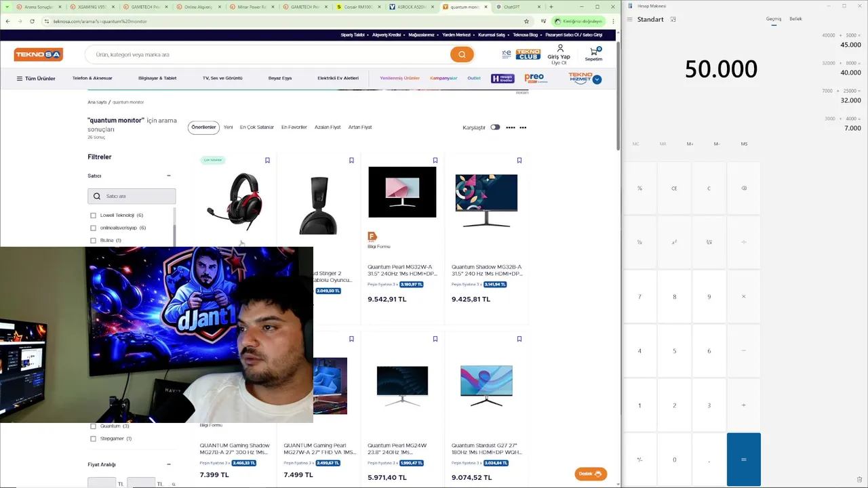Bookmark the red HyperX headset product
The image size is (868, 488).
[267, 161]
